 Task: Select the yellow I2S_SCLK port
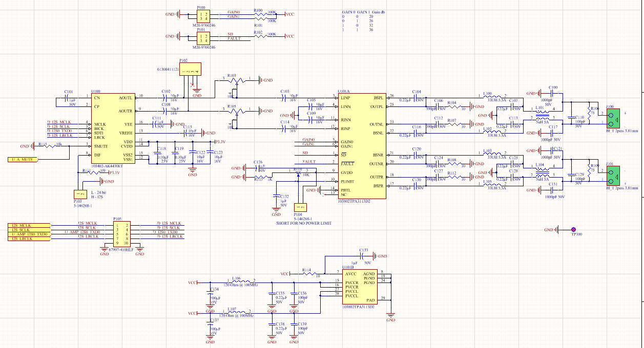tap(30, 230)
